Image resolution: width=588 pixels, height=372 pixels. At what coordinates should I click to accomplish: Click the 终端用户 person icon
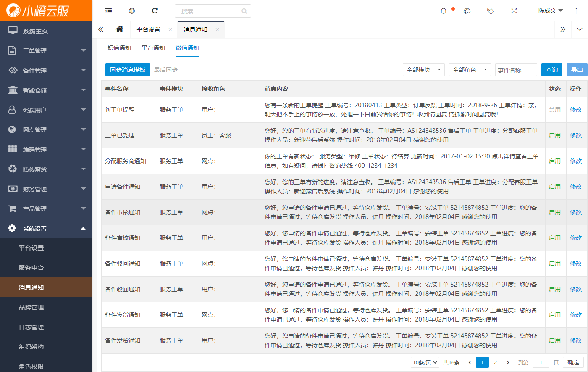click(x=13, y=110)
